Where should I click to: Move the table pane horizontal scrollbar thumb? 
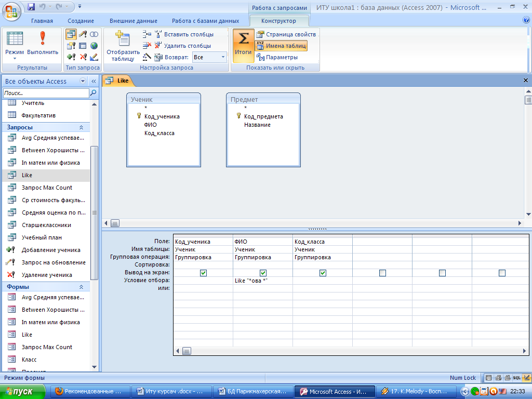coord(115,223)
